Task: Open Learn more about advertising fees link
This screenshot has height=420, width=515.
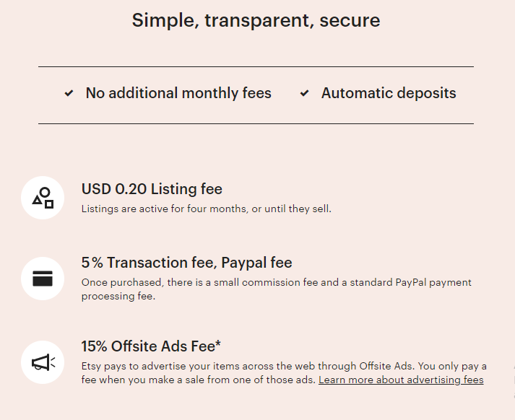Action: click(401, 380)
